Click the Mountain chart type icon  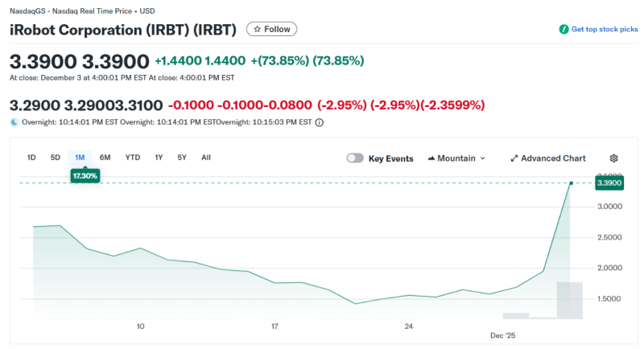[431, 158]
